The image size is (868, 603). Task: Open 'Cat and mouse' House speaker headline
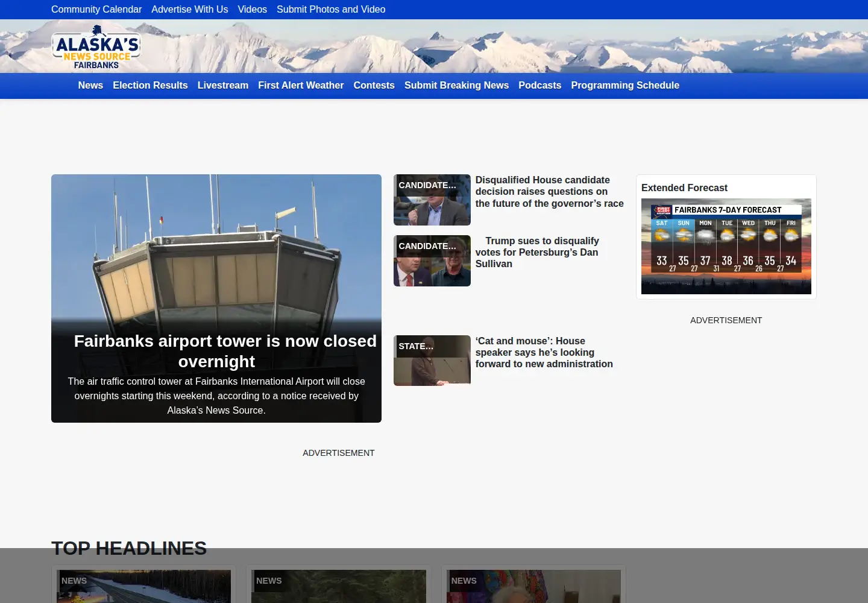click(x=544, y=352)
